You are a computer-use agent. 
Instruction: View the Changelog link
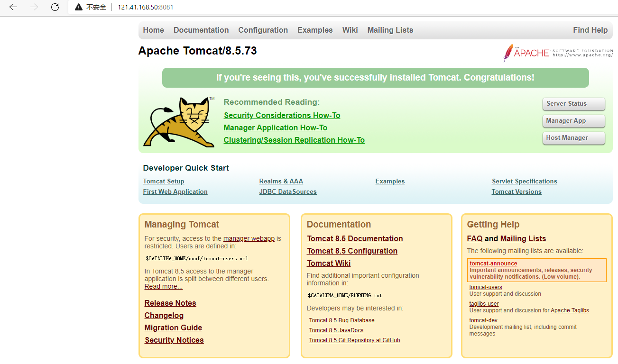[x=164, y=316]
